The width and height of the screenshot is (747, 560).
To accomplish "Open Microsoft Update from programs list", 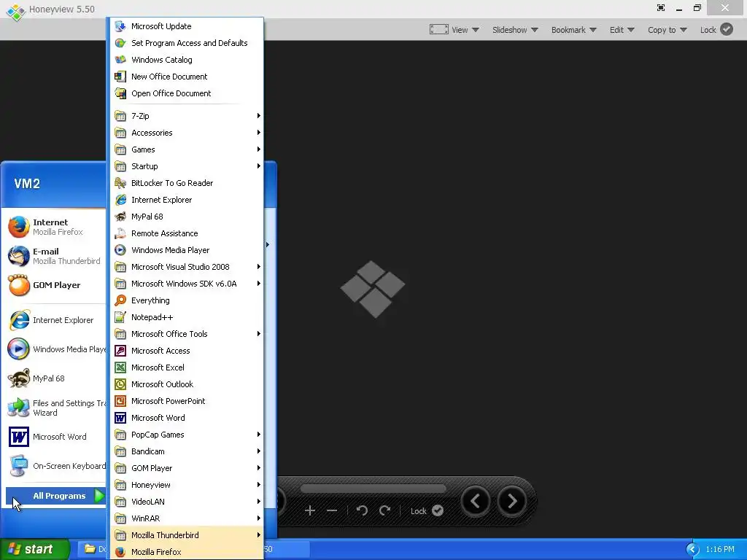I will [187, 26].
